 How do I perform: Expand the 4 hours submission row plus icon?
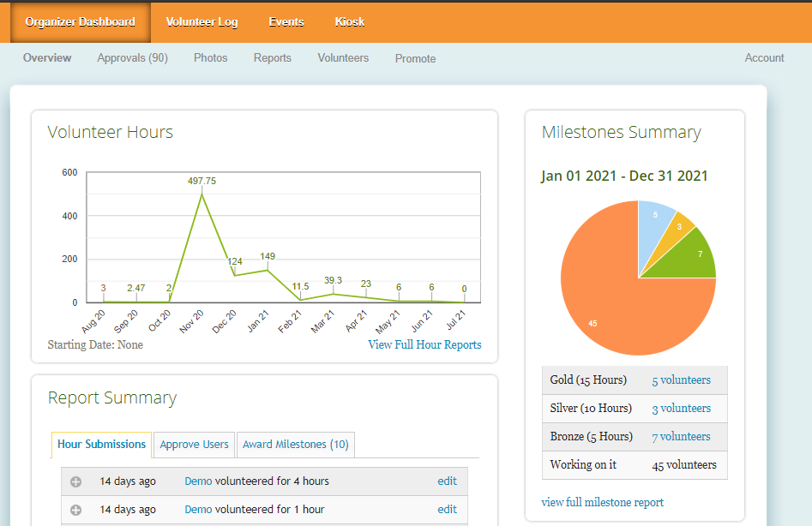75,481
